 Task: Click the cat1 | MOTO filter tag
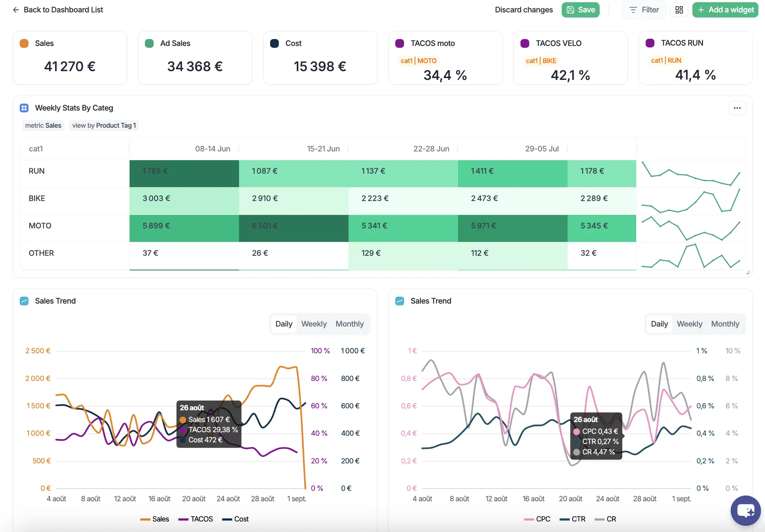pyautogui.click(x=418, y=61)
